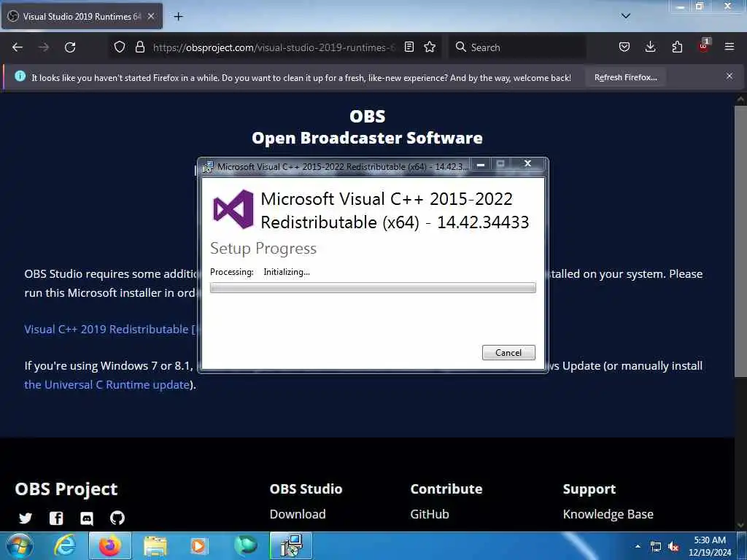Open Windows Explorer folder from taskbar
The height and width of the screenshot is (560, 747).
[x=155, y=546]
